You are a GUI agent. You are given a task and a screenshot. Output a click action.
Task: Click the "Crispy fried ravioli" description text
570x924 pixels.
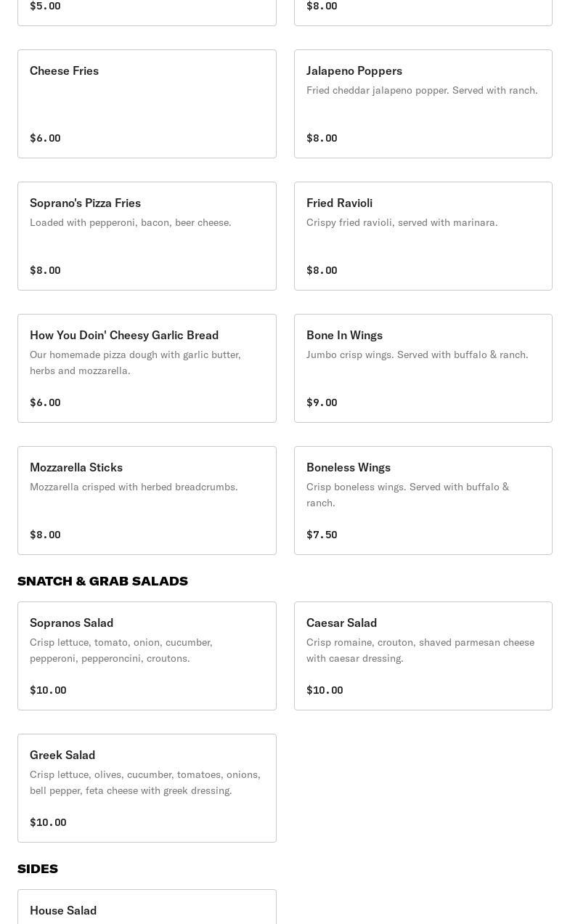(402, 222)
